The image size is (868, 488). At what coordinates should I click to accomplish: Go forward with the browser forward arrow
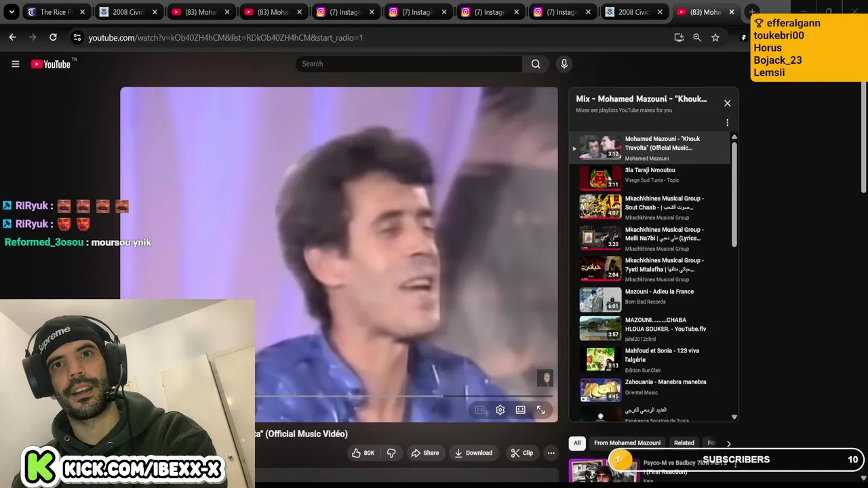point(33,37)
